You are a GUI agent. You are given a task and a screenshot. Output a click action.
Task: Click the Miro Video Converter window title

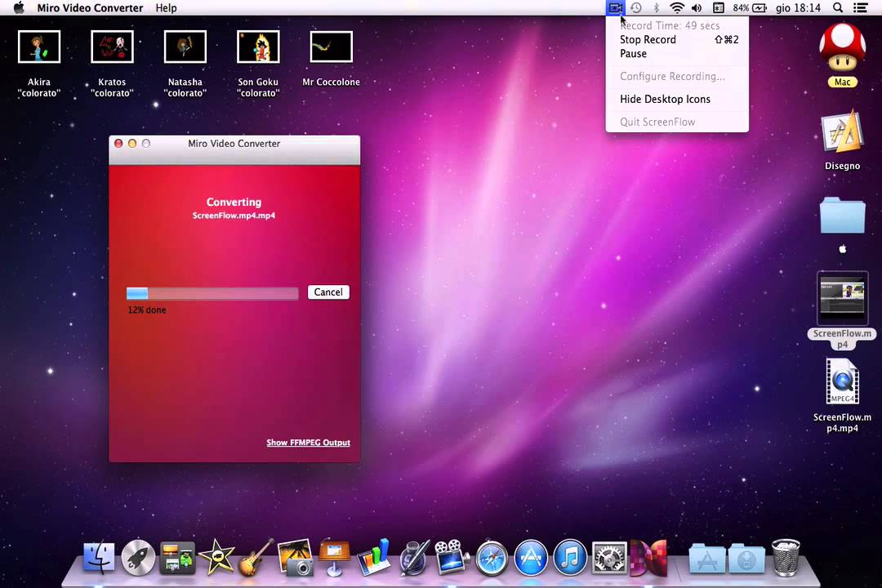click(x=234, y=144)
